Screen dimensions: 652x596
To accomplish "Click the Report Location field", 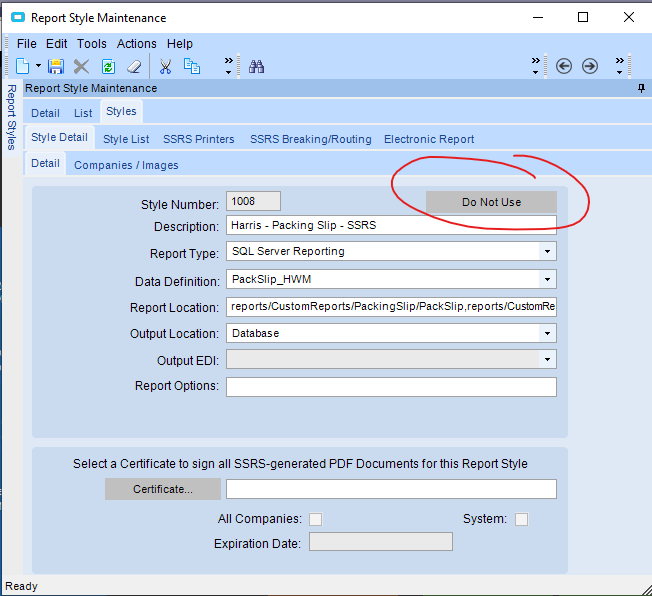I will [391, 307].
